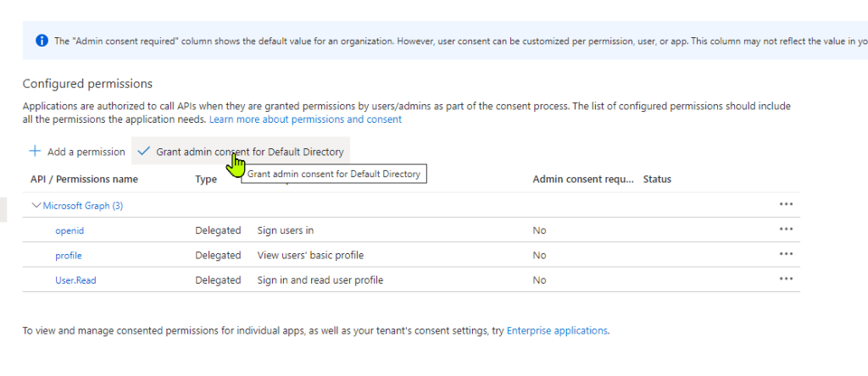Collapse the Microsoft Graph (3) group chevron
Viewport: 868px width, 376px height.
36,205
